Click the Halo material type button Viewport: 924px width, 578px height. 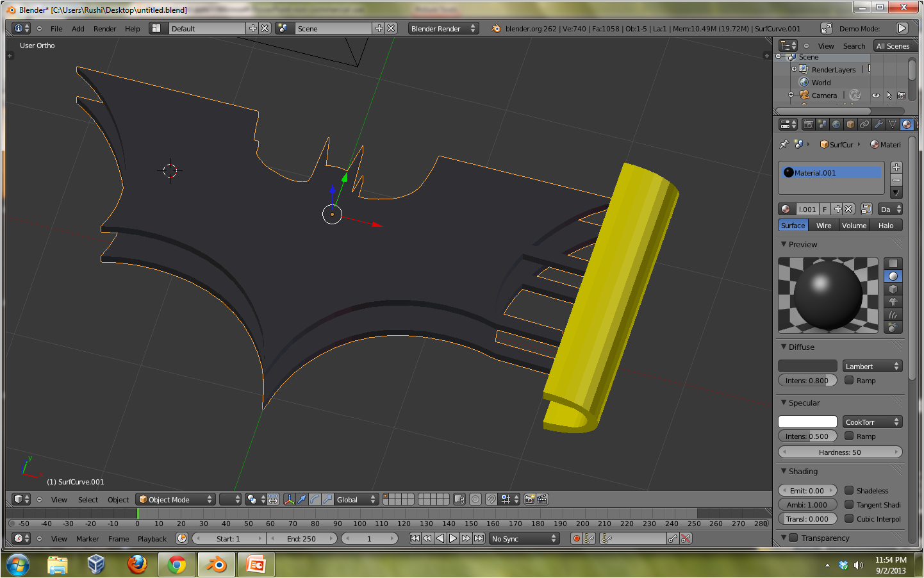886,226
